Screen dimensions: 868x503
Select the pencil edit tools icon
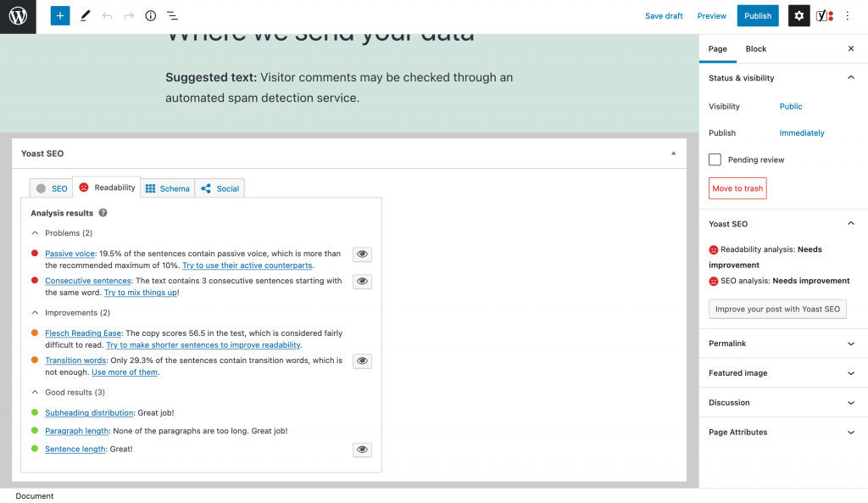point(85,16)
